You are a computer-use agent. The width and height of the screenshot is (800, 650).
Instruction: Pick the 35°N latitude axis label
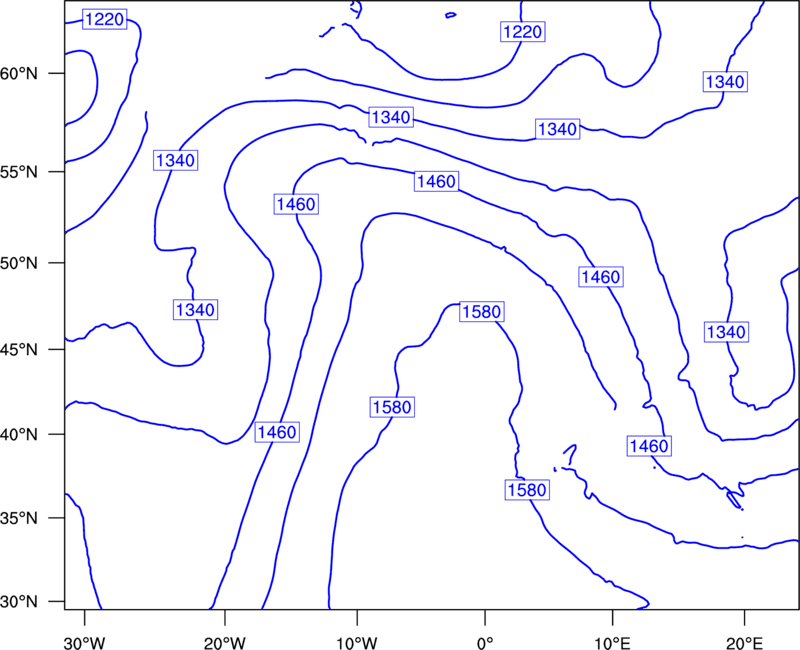pyautogui.click(x=19, y=518)
